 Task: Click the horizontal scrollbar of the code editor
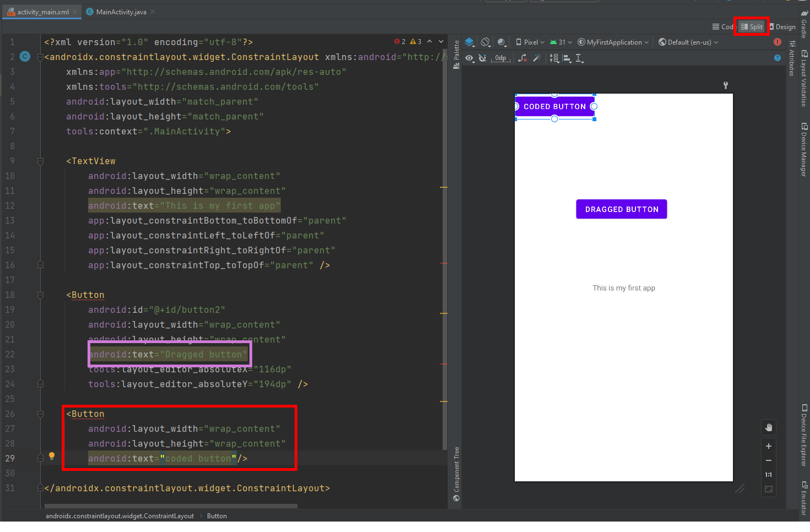tap(171, 506)
